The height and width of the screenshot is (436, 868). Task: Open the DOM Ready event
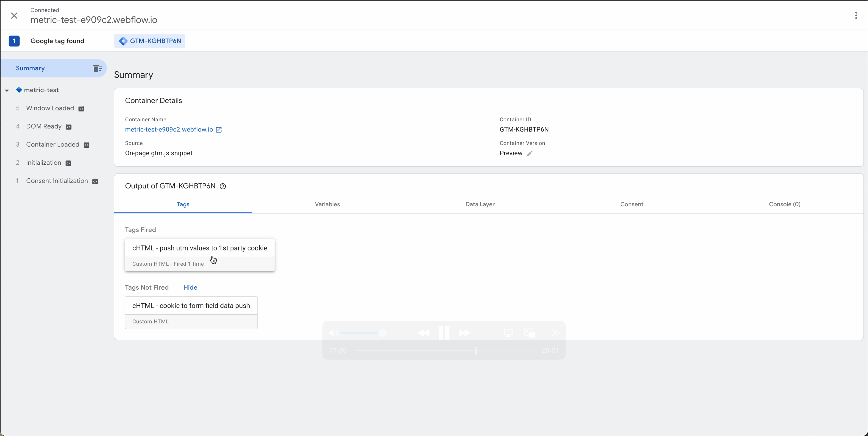[44, 126]
